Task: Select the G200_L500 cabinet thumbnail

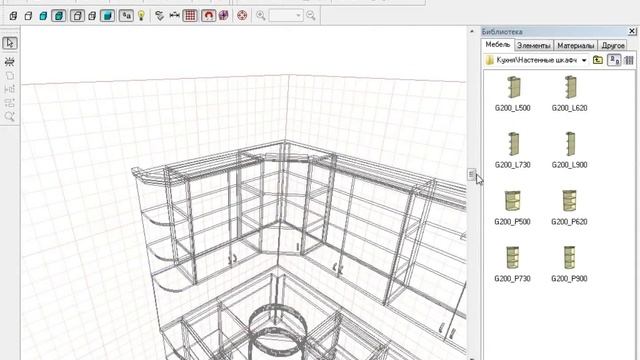Action: tap(513, 87)
